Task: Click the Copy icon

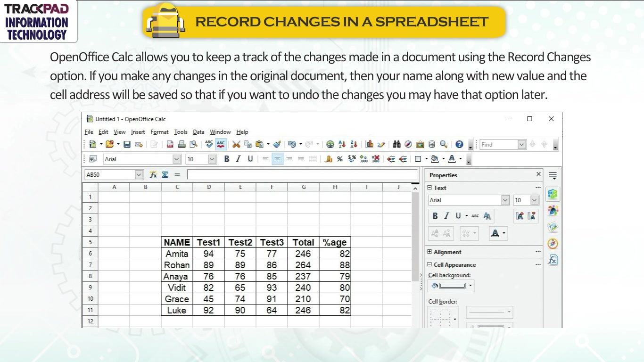Action: pyautogui.click(x=248, y=144)
